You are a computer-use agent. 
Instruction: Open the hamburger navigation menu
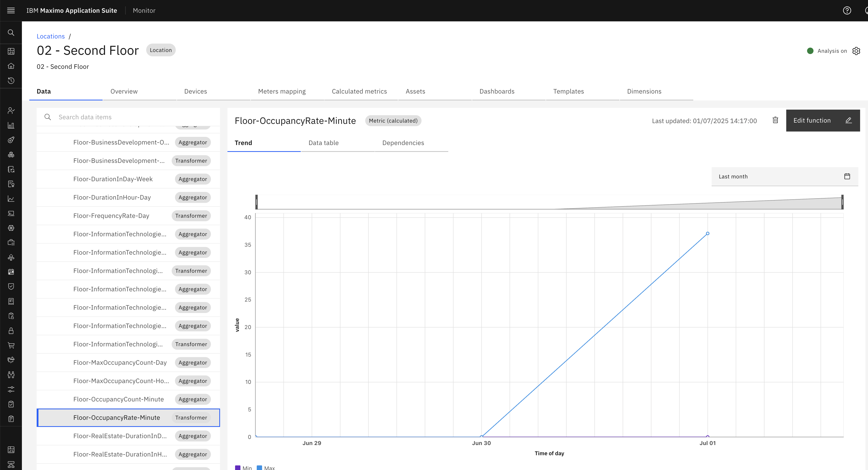click(11, 10)
